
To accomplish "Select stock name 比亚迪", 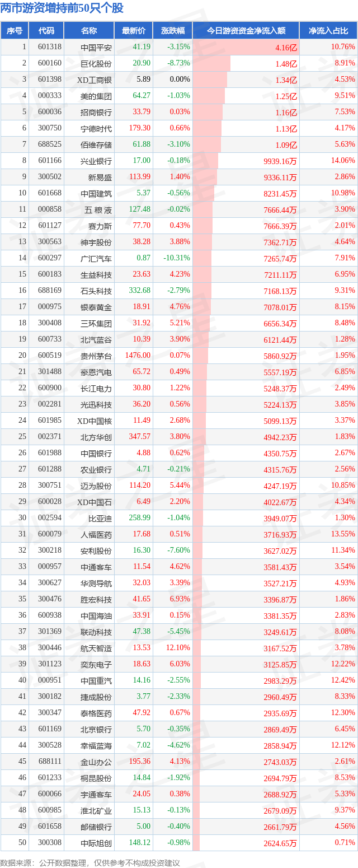I will coord(100,519).
